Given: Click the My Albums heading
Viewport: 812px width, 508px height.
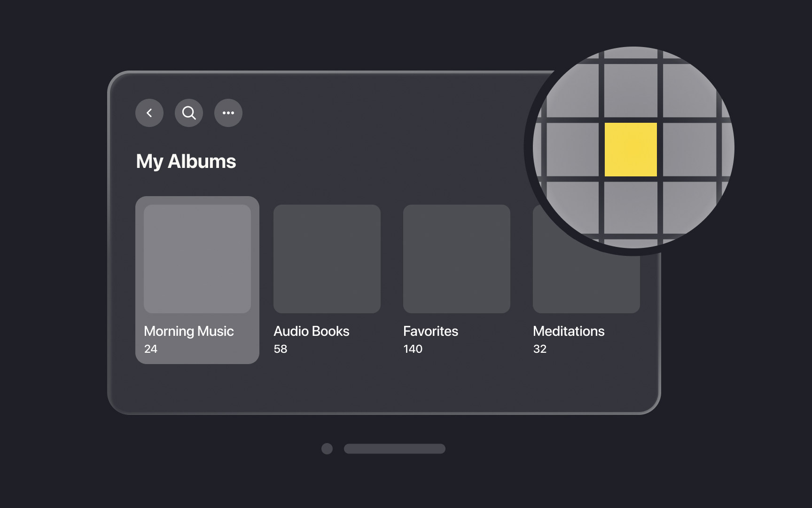Looking at the screenshot, I should (x=186, y=161).
